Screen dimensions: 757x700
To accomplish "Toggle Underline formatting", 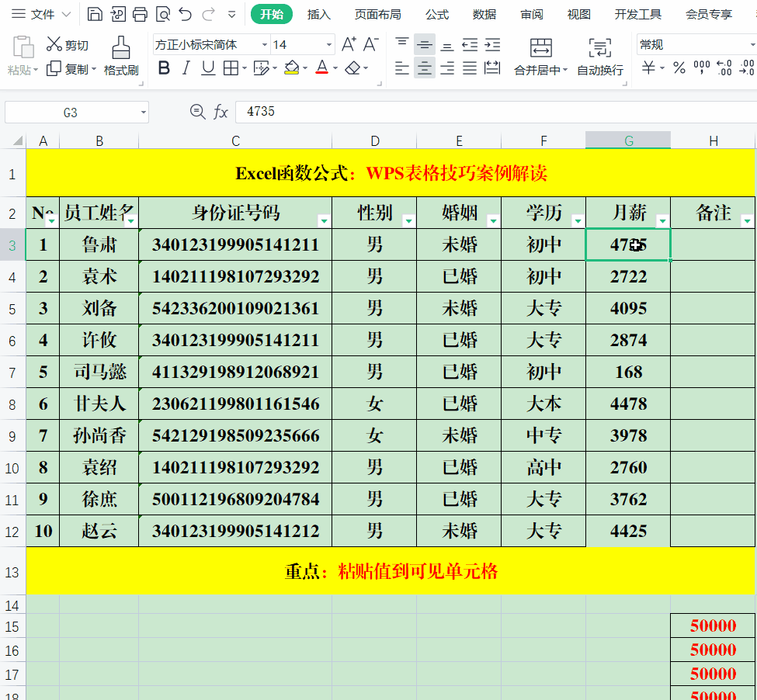I will pyautogui.click(x=208, y=69).
